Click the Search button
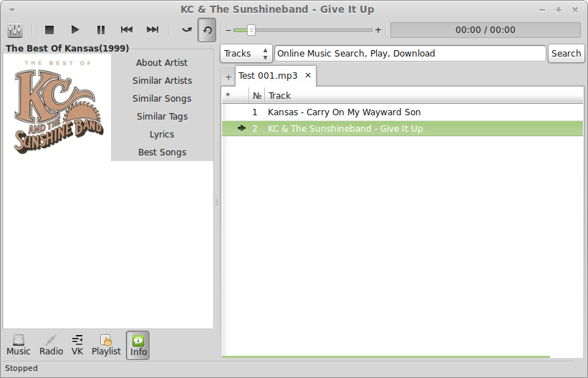This screenshot has height=378, width=588. tap(566, 54)
